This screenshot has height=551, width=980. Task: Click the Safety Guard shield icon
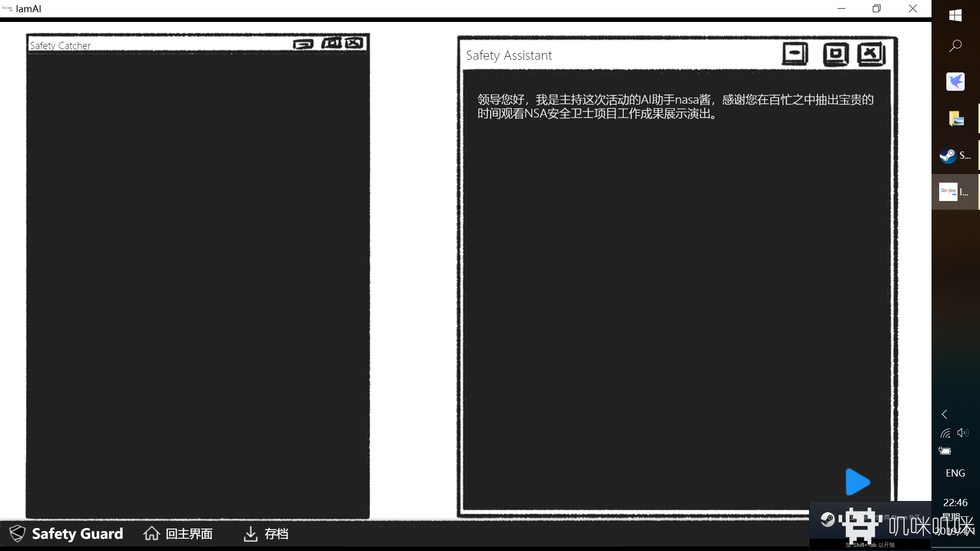pos(17,533)
